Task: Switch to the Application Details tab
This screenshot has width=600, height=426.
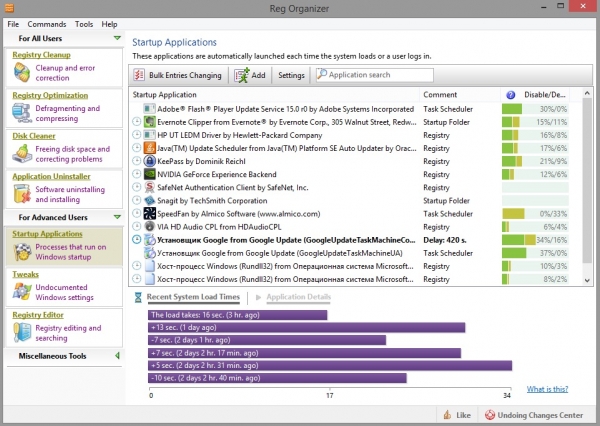Action: click(297, 298)
